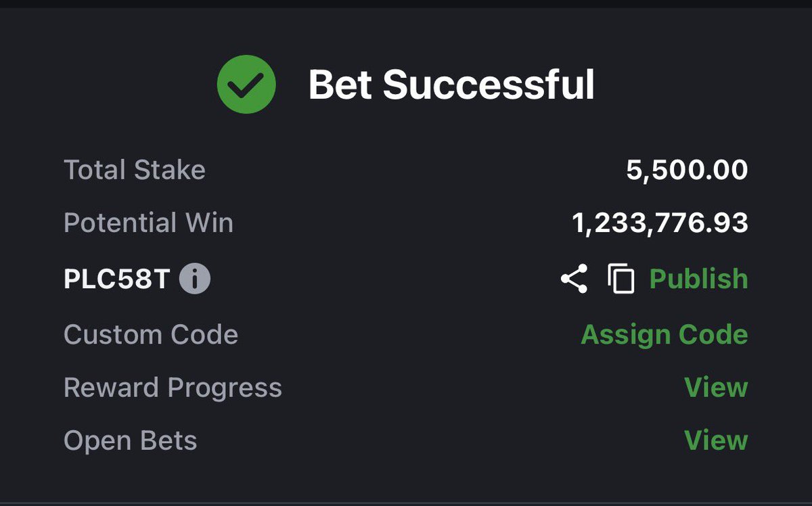
Task: Click the dark strip above the bet panel
Action: pos(406,4)
